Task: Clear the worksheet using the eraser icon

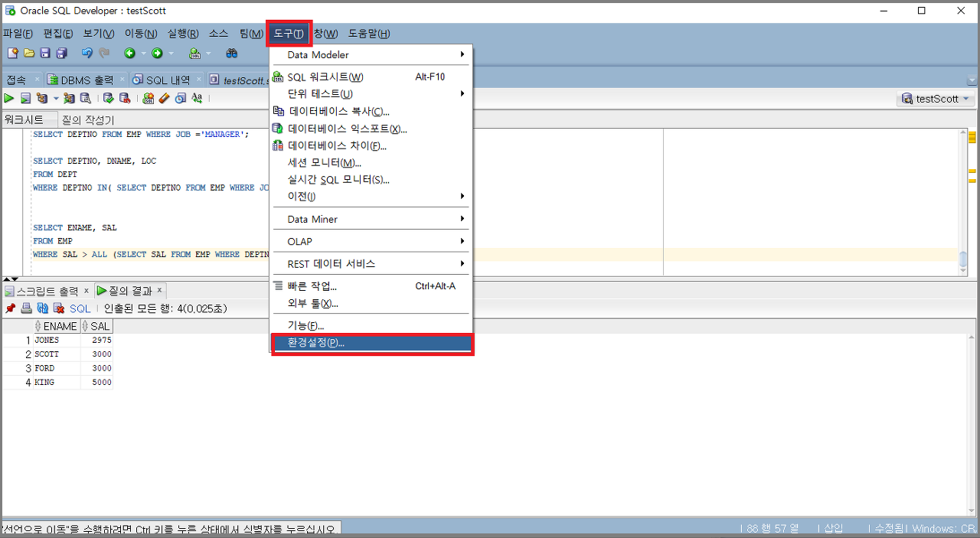Action: [x=164, y=98]
